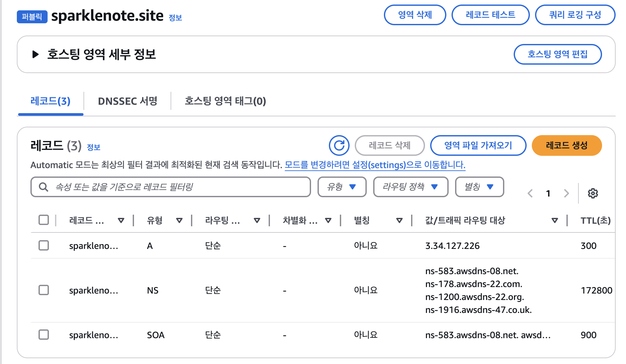Open the 유형 filter dropdown
Image resolution: width=626 pixels, height=364 pixels.
pyautogui.click(x=342, y=187)
